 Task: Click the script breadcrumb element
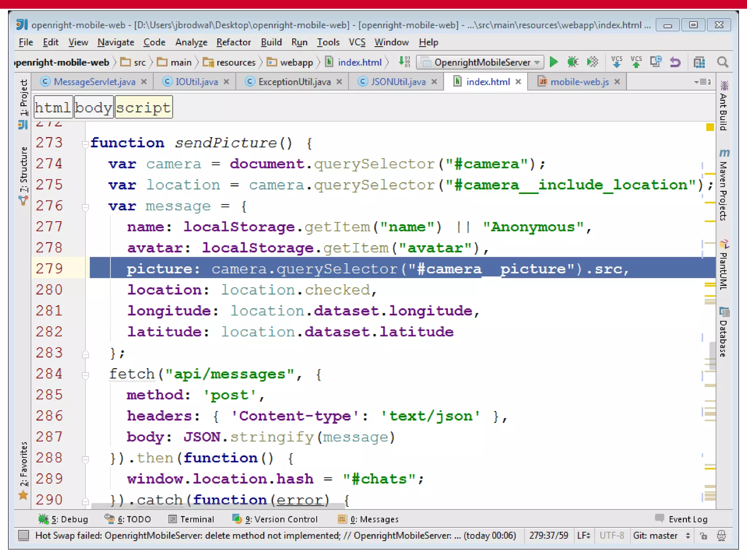(143, 108)
